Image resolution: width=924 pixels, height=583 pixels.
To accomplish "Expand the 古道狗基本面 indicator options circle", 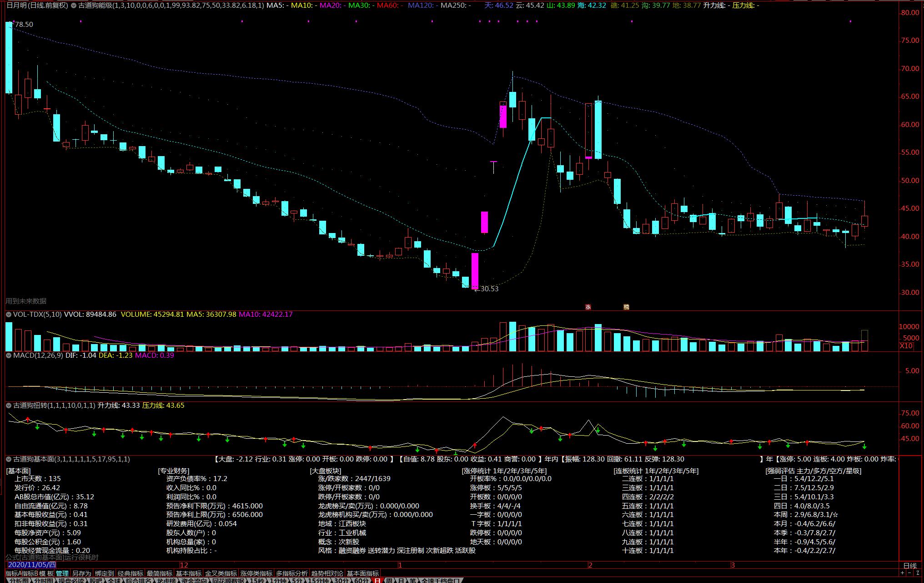I will 8,460.
